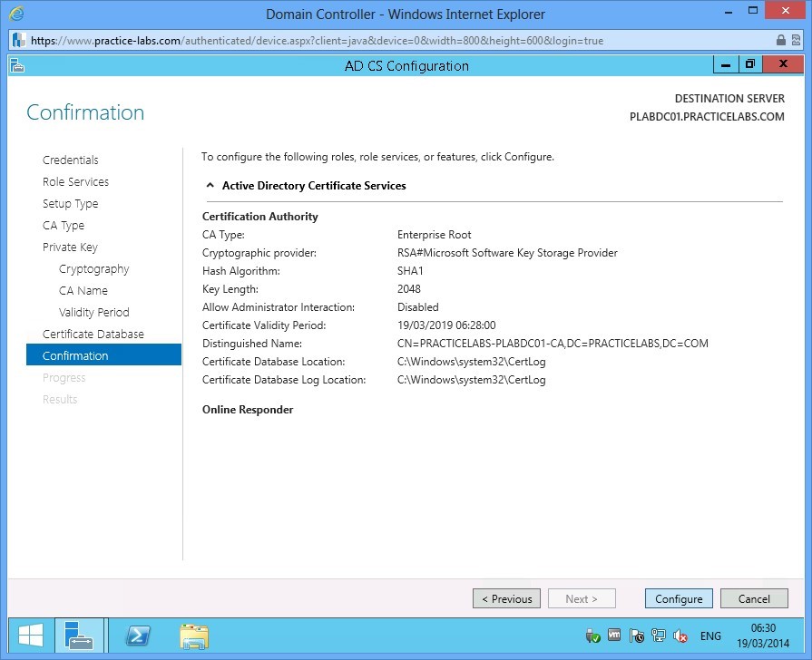Click the Safely Remove Hardware tray icon
The height and width of the screenshot is (660, 812).
click(593, 636)
